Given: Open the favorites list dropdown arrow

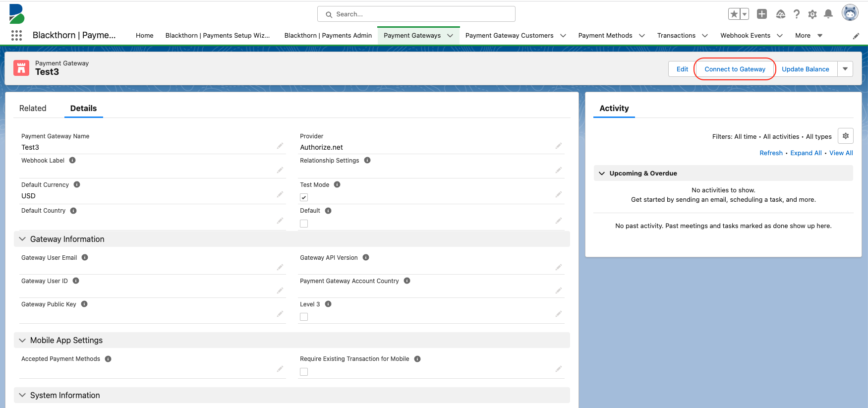Looking at the screenshot, I should click(745, 14).
